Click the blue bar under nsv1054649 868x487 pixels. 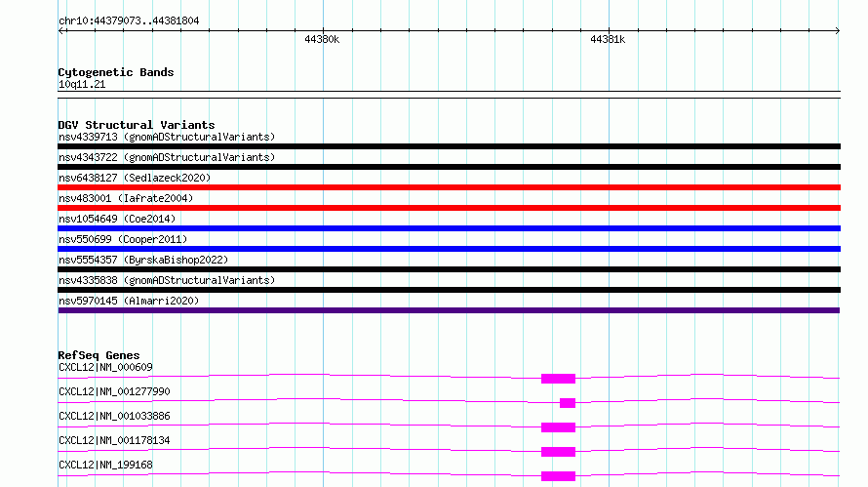(449, 228)
